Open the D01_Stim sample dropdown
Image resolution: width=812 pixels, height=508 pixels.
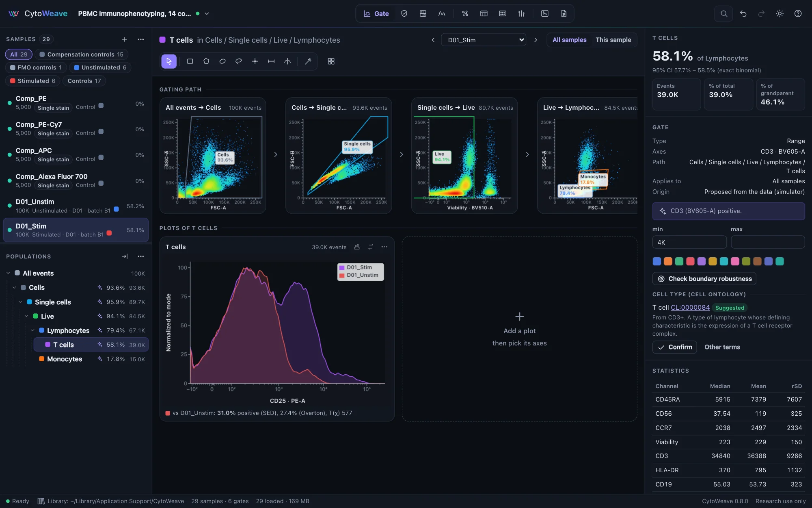coord(484,40)
